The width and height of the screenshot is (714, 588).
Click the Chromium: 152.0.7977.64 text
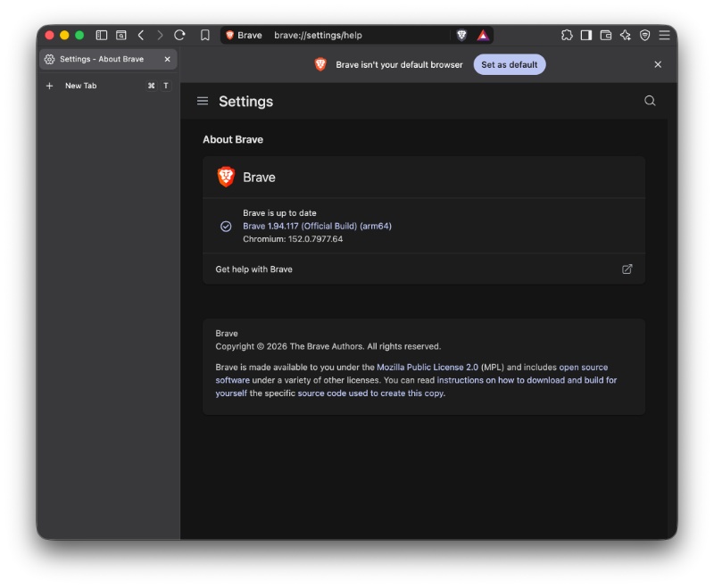tap(293, 239)
